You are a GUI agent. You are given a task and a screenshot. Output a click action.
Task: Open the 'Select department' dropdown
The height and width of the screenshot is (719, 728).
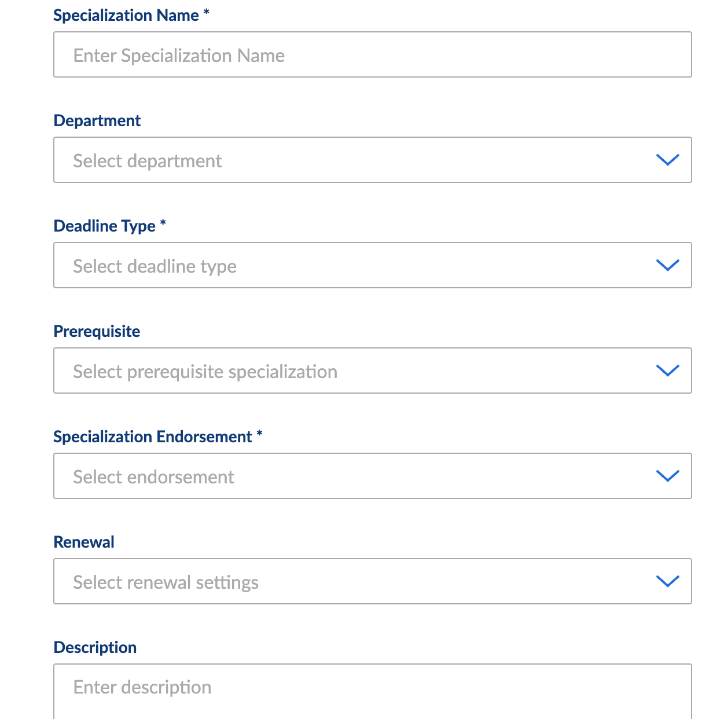373,160
